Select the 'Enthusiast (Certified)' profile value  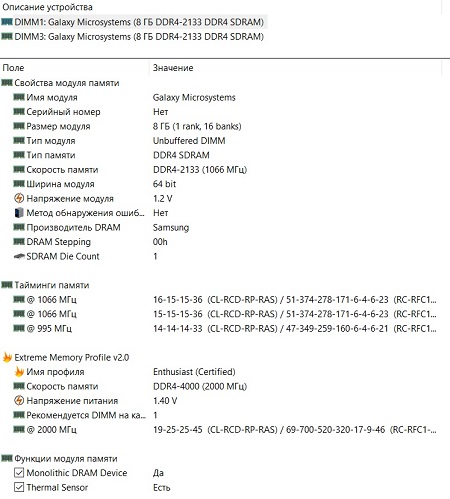[x=194, y=372]
